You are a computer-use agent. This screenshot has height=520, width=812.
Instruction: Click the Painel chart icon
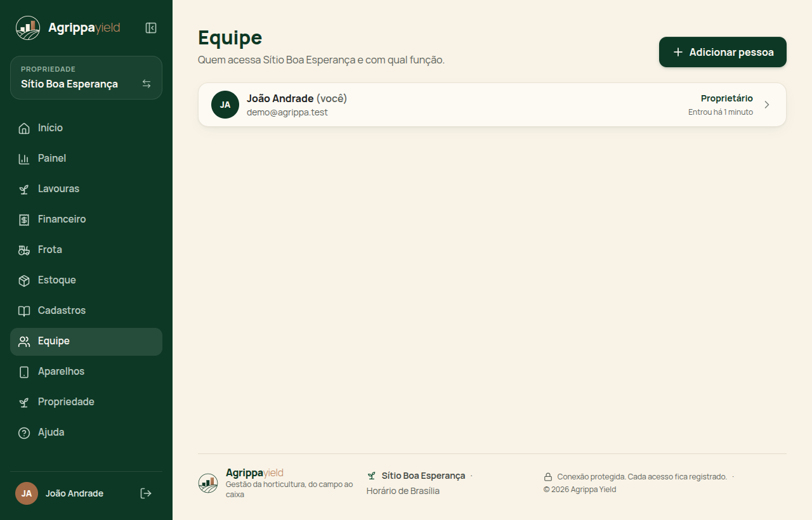coord(24,159)
